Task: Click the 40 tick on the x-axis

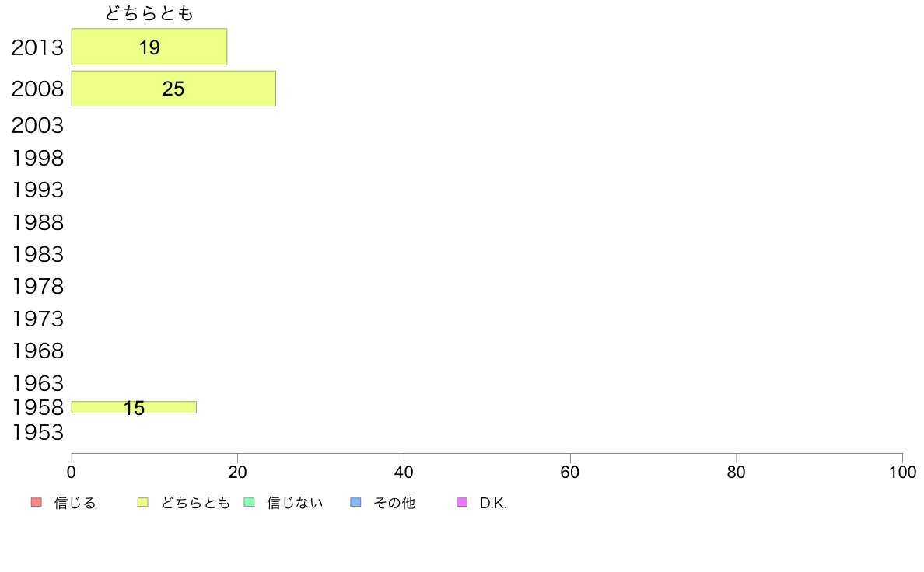Action: [x=404, y=472]
